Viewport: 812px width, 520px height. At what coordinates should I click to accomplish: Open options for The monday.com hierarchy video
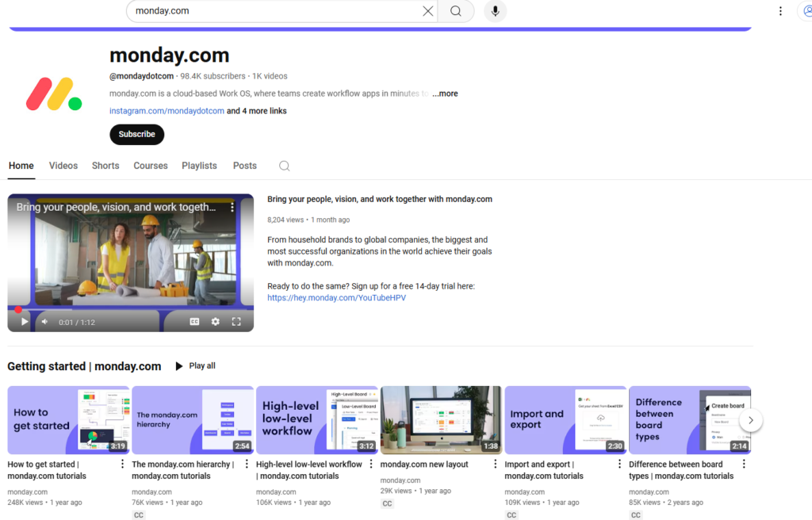(247, 464)
